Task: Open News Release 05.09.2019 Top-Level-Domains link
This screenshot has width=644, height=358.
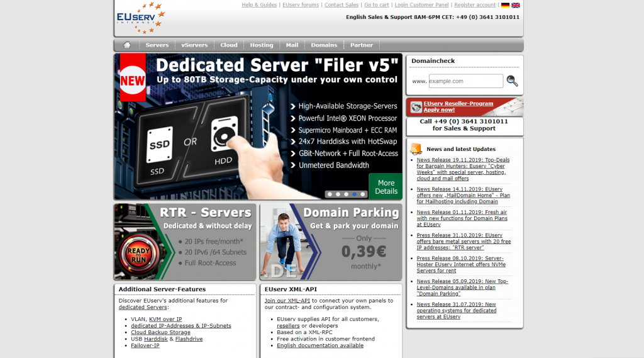Action: pos(462,288)
